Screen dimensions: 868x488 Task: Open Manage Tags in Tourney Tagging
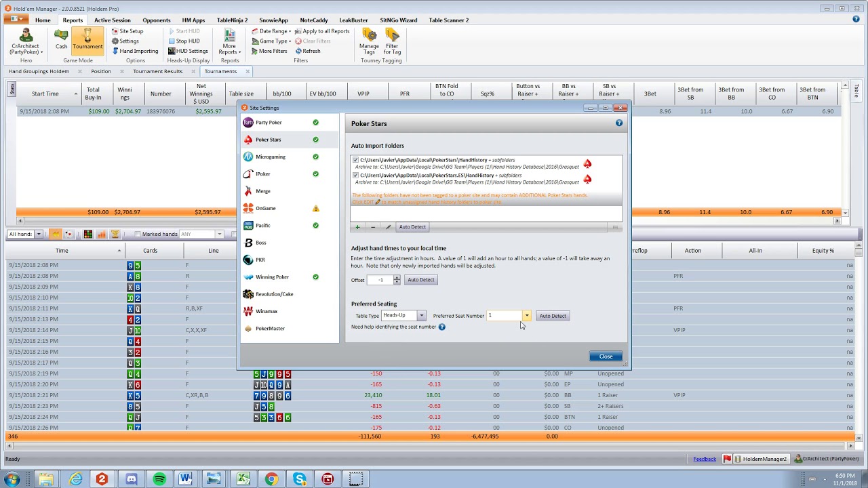(370, 41)
